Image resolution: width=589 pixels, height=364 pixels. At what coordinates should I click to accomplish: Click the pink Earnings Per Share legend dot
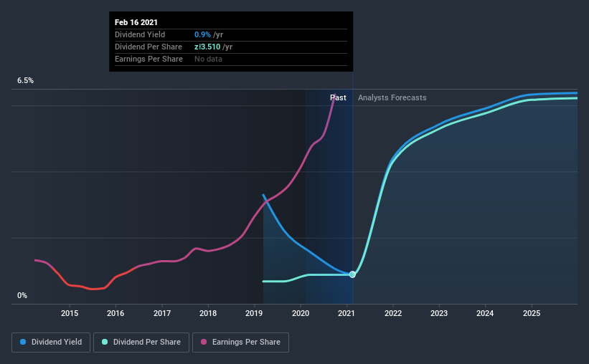point(204,343)
